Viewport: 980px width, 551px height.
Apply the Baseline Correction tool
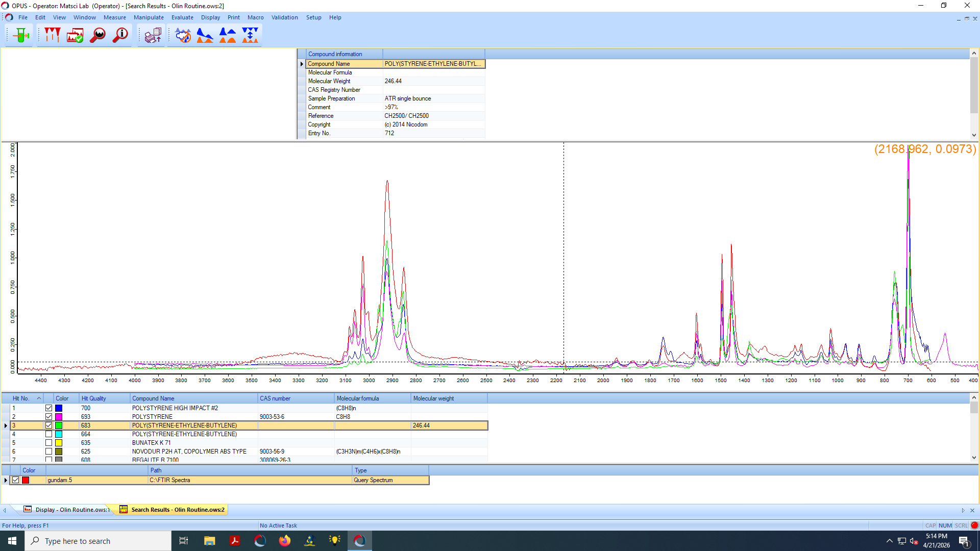[205, 35]
